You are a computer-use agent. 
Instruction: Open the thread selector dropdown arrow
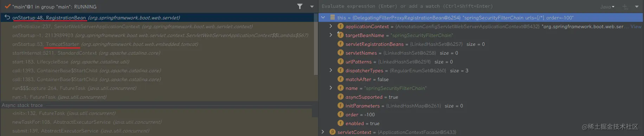pyautogui.click(x=312, y=7)
